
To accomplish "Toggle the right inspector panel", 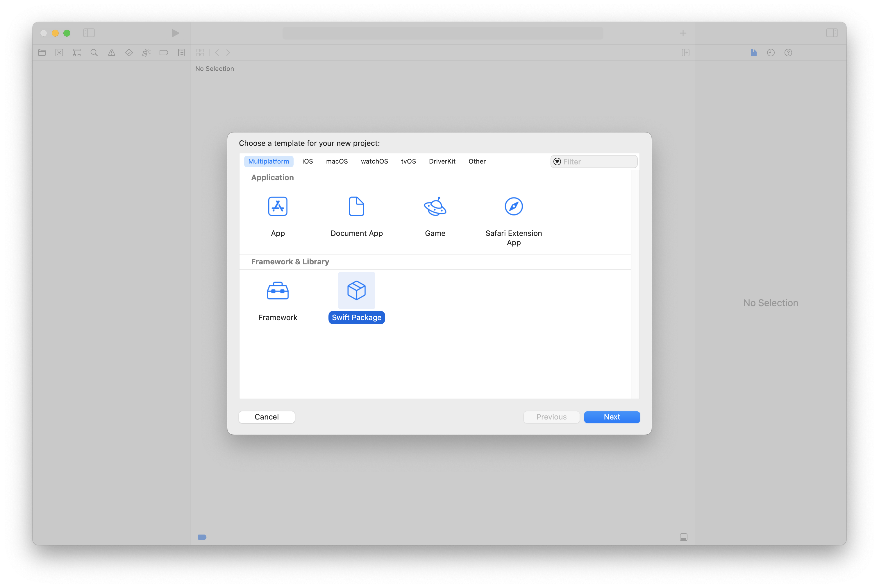I will pos(831,33).
